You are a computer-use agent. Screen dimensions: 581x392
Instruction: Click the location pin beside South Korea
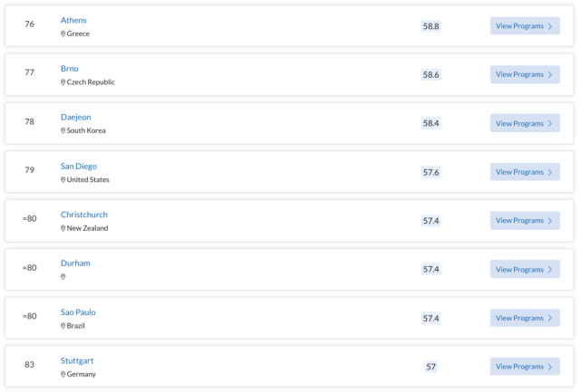pyautogui.click(x=63, y=130)
